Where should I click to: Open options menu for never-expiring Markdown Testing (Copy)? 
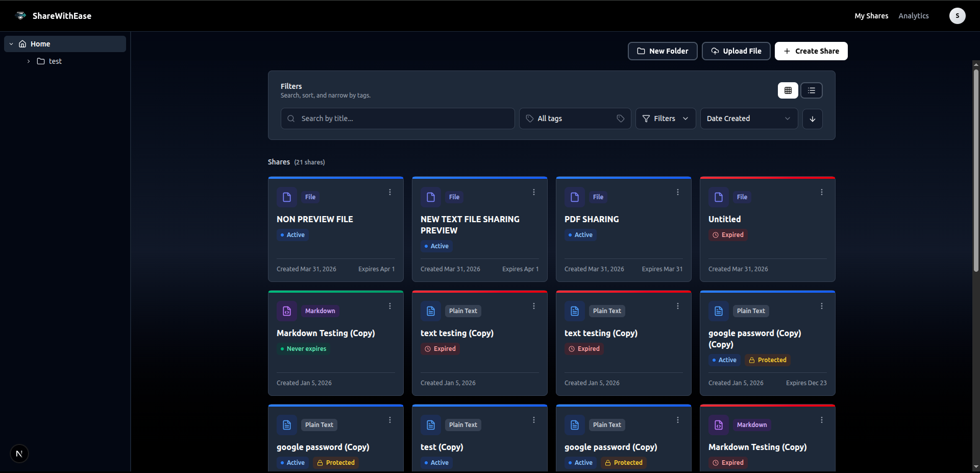coord(390,306)
